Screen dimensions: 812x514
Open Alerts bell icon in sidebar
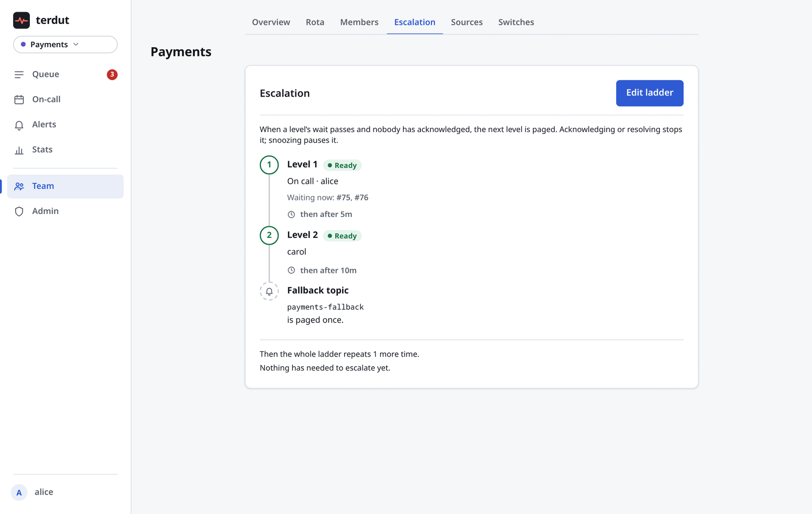[x=19, y=125]
